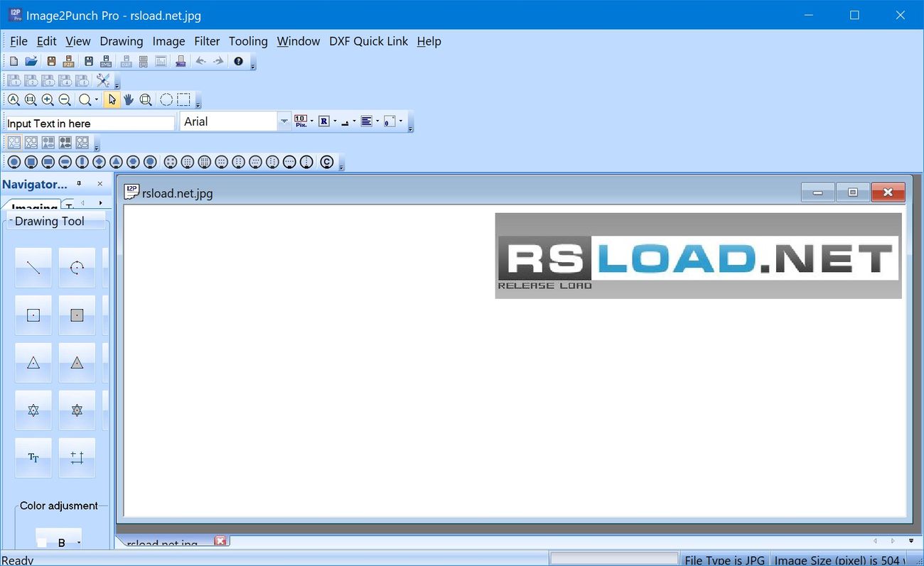Open the File menu
Image resolution: width=924 pixels, height=566 pixels.
18,41
